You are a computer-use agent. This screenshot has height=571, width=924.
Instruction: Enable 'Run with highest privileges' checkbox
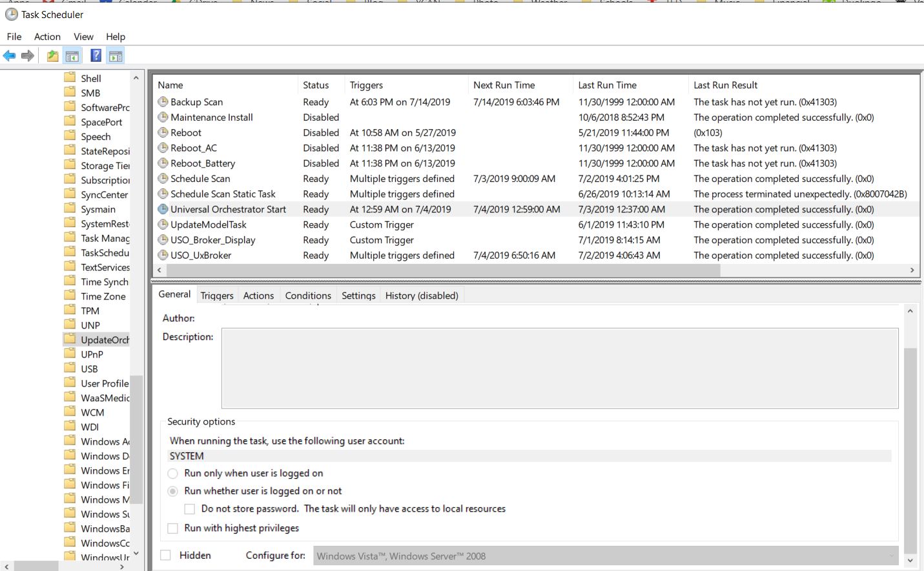click(173, 528)
